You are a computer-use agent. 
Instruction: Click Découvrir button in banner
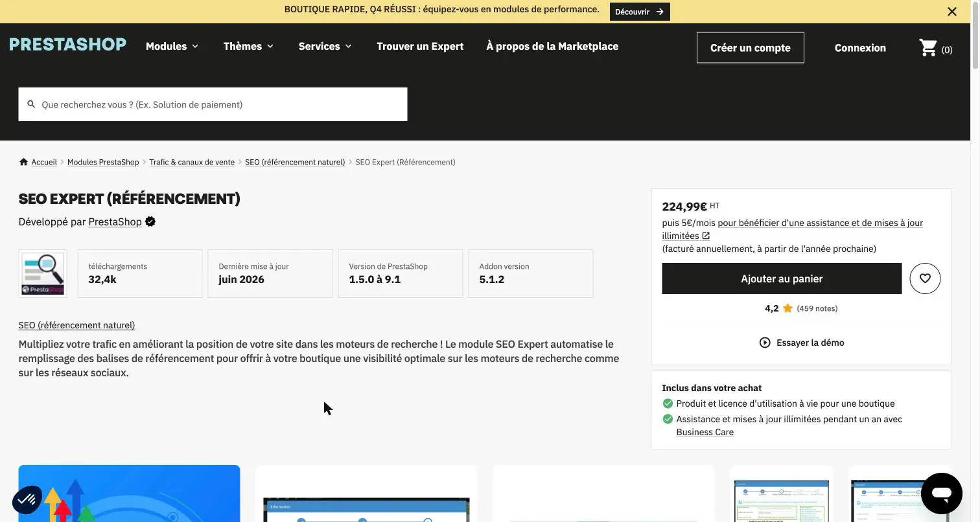tap(640, 12)
